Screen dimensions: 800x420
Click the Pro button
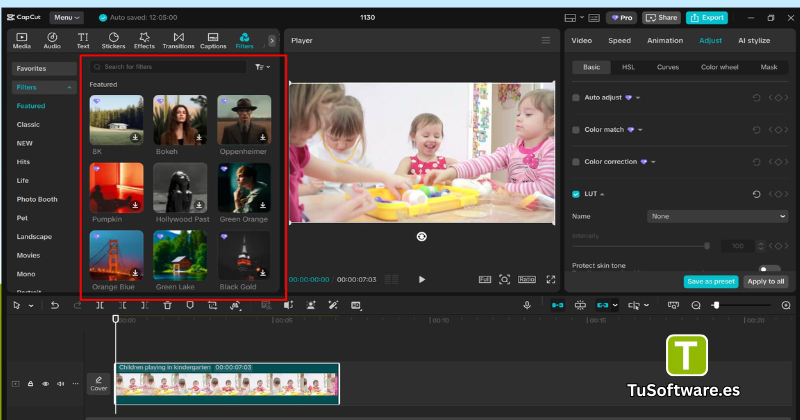621,17
